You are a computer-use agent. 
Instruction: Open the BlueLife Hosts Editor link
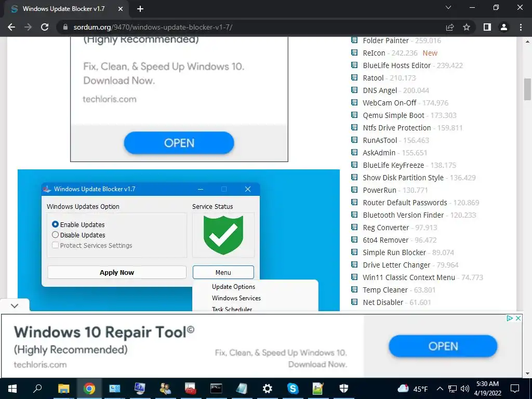pos(396,65)
